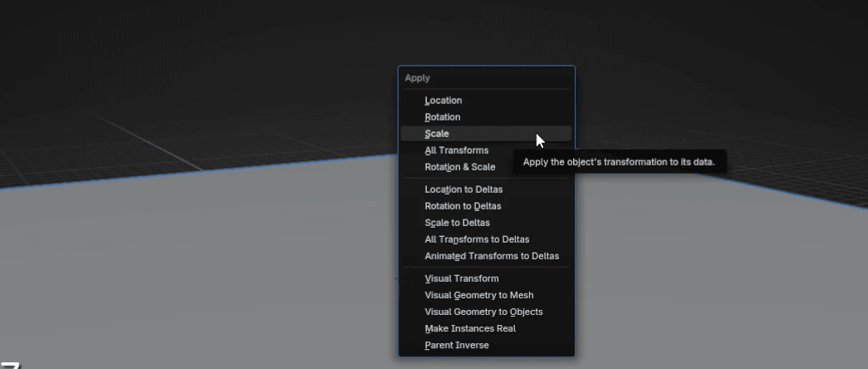
Task: Click Visual Geometry to Mesh
Action: [479, 295]
